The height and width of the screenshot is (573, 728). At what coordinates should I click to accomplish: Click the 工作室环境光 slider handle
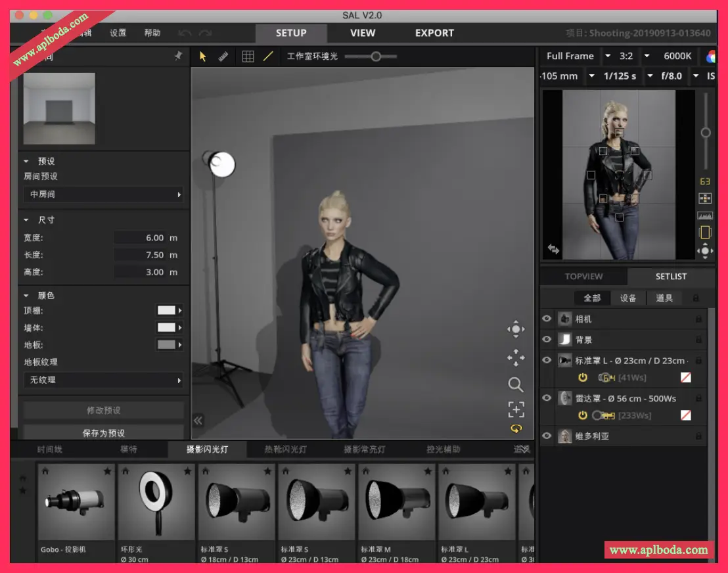[x=376, y=57]
